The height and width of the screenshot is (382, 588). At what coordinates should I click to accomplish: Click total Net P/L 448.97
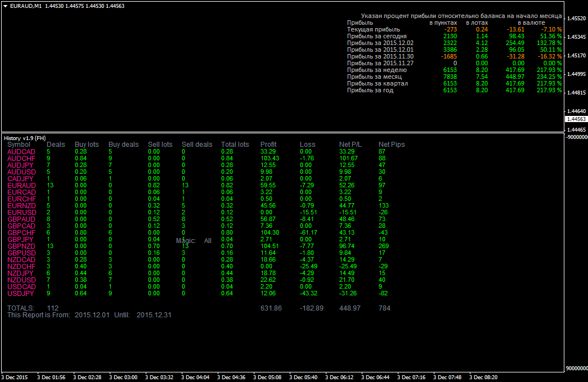(350, 308)
